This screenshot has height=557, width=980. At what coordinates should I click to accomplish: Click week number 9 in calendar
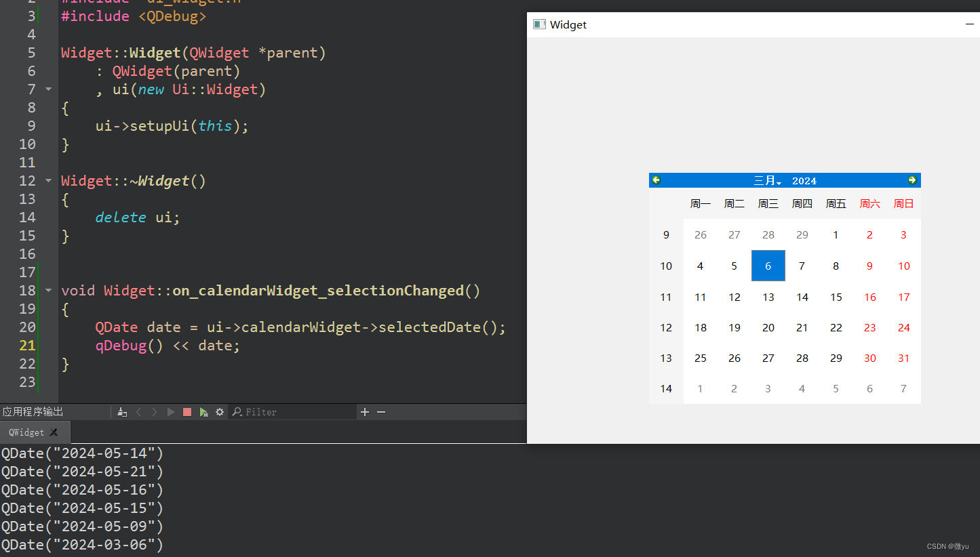[x=666, y=234]
